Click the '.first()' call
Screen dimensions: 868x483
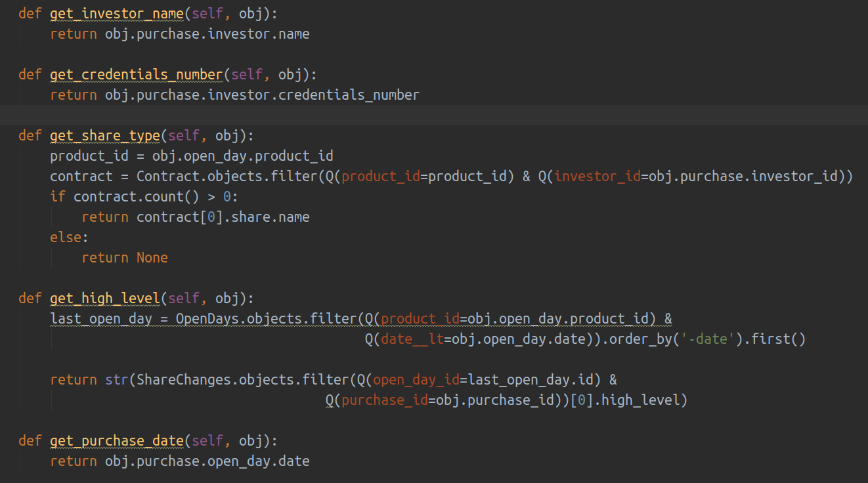tap(775, 339)
